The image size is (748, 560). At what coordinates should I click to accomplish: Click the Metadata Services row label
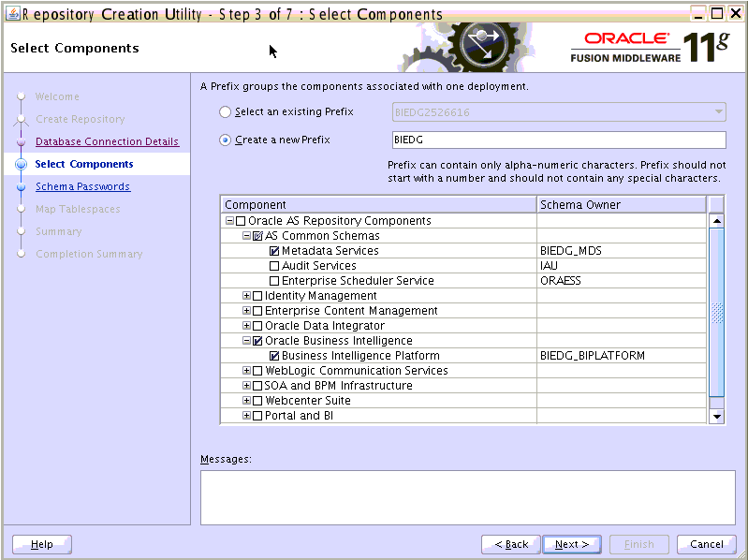330,251
